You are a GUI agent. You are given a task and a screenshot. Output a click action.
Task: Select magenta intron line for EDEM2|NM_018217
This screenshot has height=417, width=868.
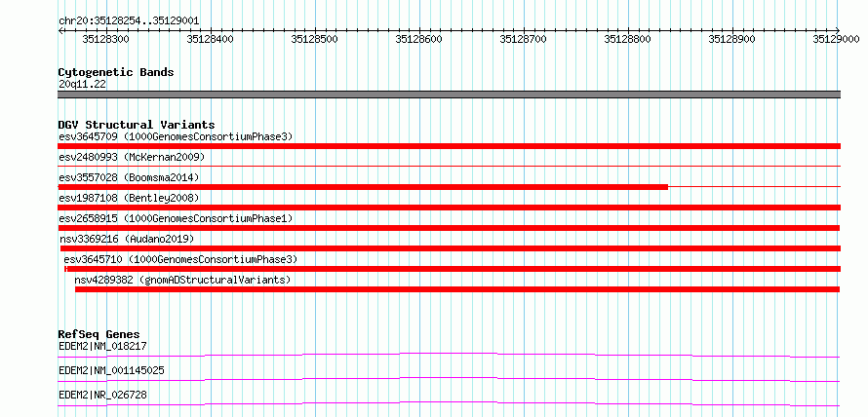[449, 355]
